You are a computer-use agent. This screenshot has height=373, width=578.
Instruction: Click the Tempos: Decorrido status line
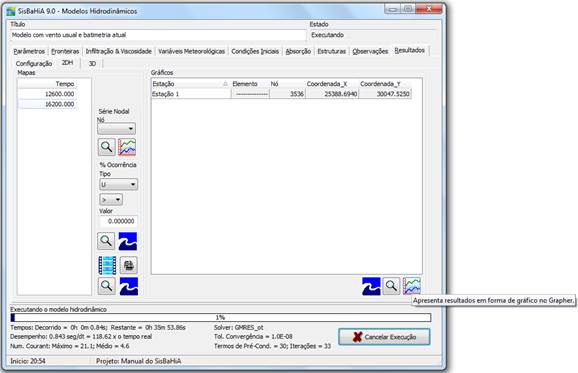point(98,328)
